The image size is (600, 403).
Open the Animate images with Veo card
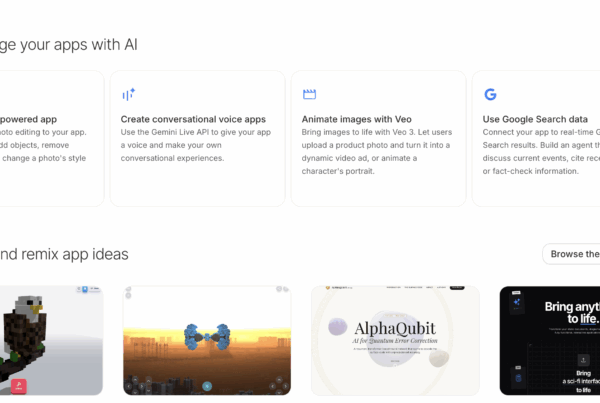click(377, 138)
